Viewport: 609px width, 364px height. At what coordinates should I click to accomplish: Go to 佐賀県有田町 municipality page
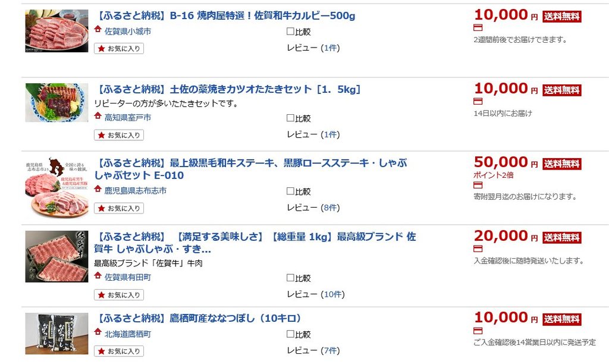[127, 277]
